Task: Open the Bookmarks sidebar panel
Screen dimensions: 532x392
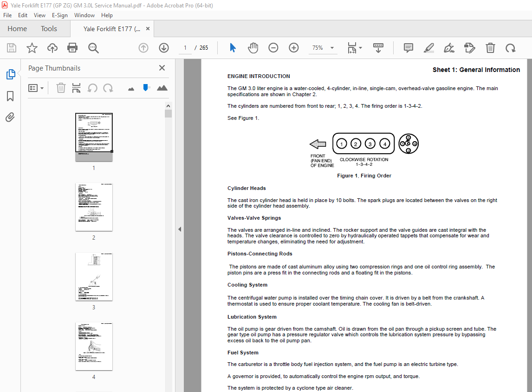Action: (x=10, y=96)
